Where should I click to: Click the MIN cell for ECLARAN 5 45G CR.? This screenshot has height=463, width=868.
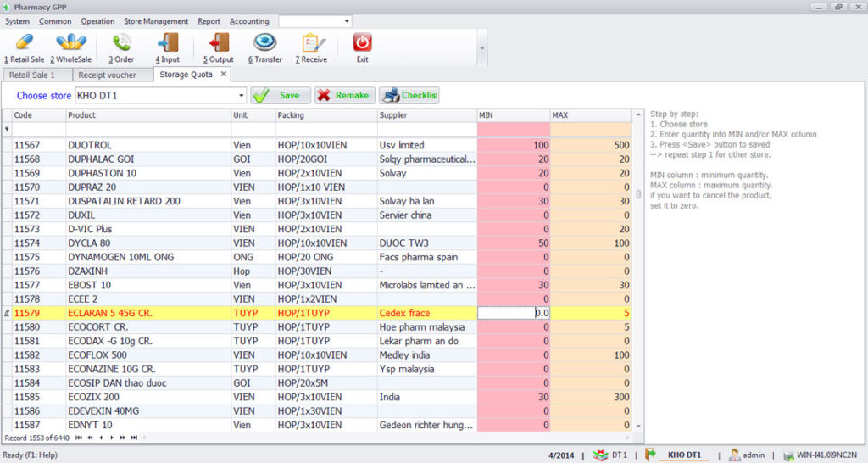point(514,313)
